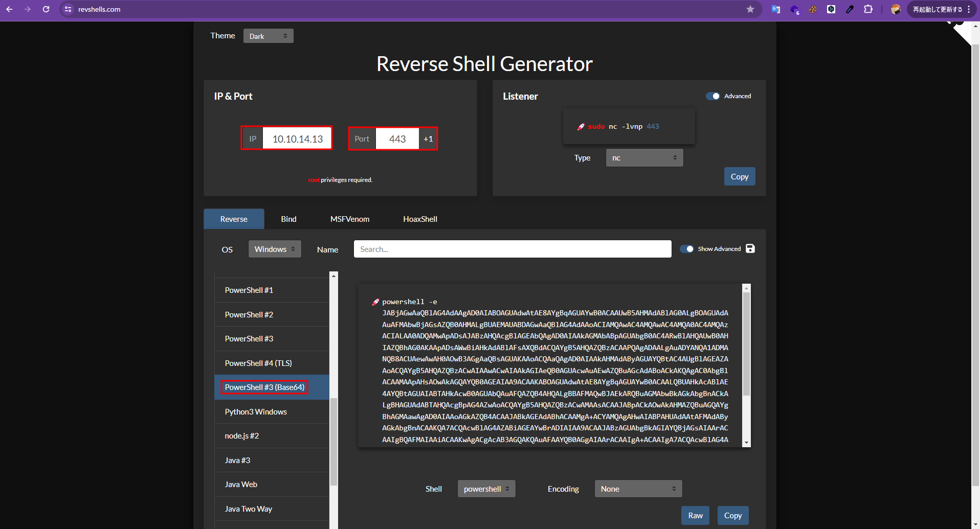Open the Raw payload view
The height and width of the screenshot is (529, 980).
click(x=696, y=515)
